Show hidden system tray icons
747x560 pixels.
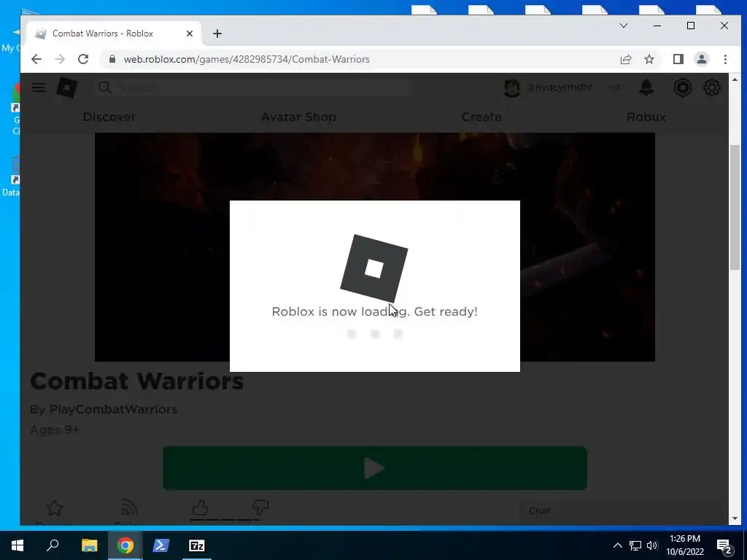[x=617, y=545]
